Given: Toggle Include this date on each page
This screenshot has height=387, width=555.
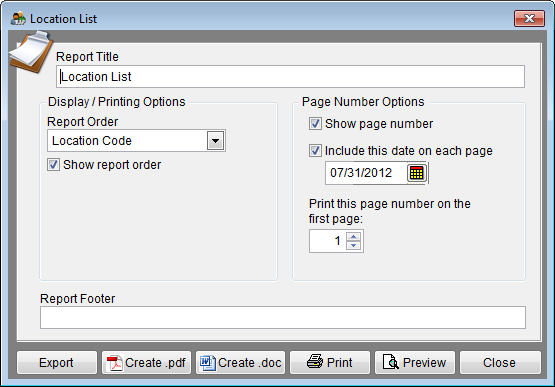Looking at the screenshot, I should pyautogui.click(x=315, y=150).
